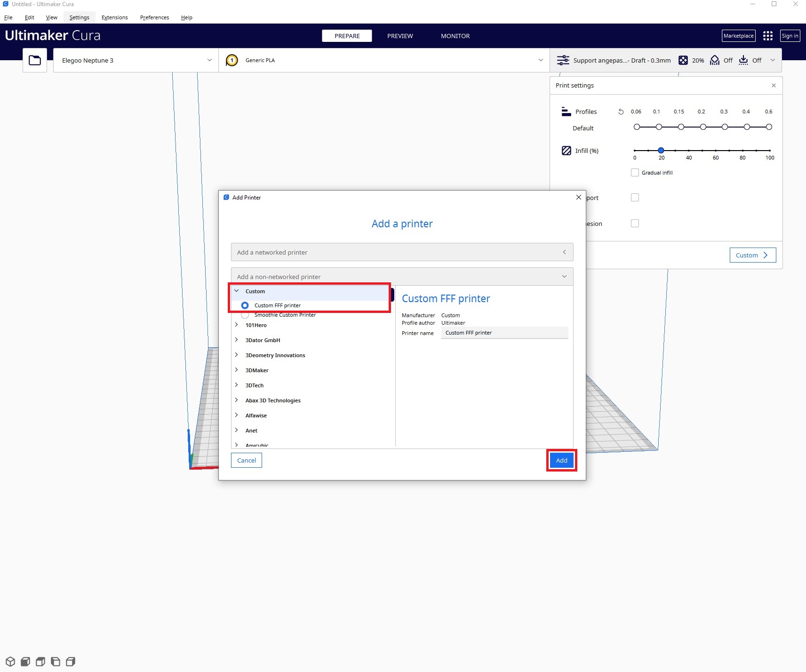Choose the 0.06 layer height profile
806x672 pixels.
637,127
